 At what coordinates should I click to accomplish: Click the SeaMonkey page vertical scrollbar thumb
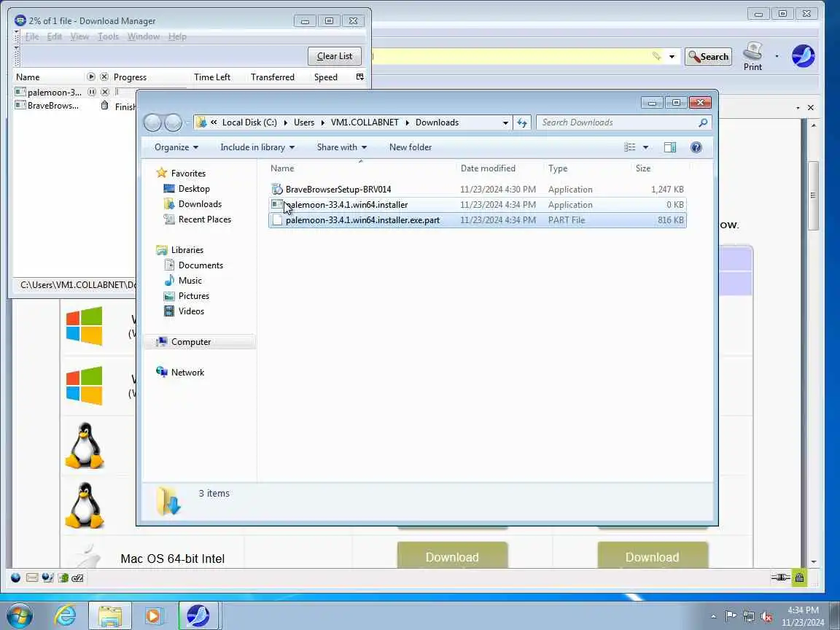point(814,195)
